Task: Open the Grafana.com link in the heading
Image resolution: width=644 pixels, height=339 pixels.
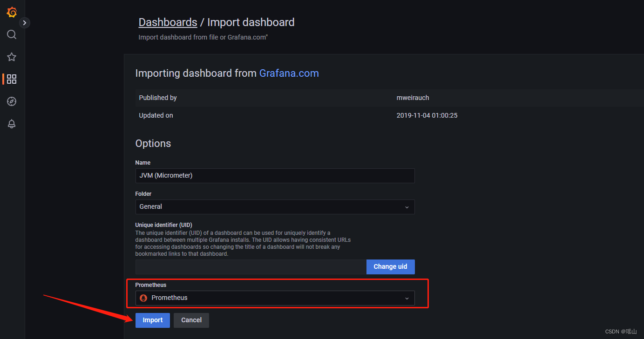Action: (x=289, y=73)
